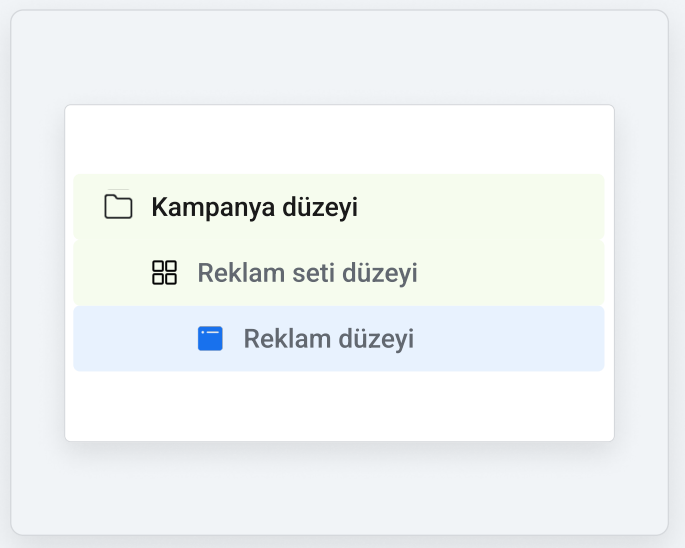Click the empty white area above Kampanya düzeyi

[339, 139]
